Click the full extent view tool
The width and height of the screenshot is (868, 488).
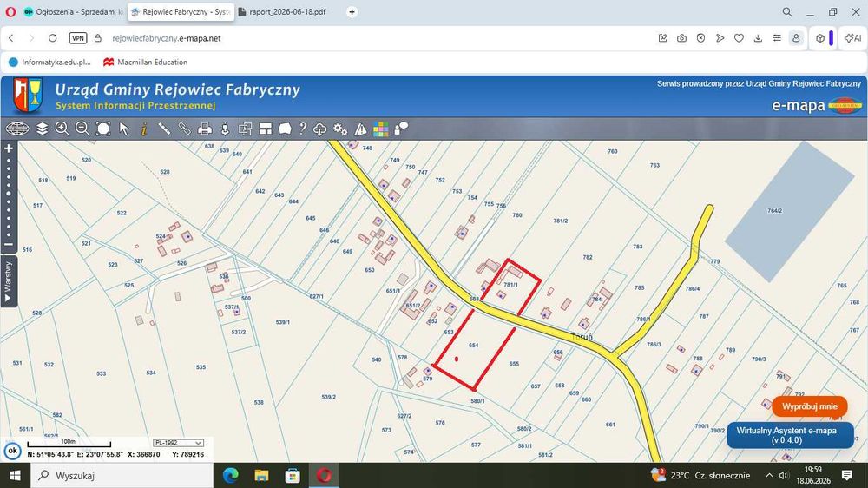coord(103,129)
